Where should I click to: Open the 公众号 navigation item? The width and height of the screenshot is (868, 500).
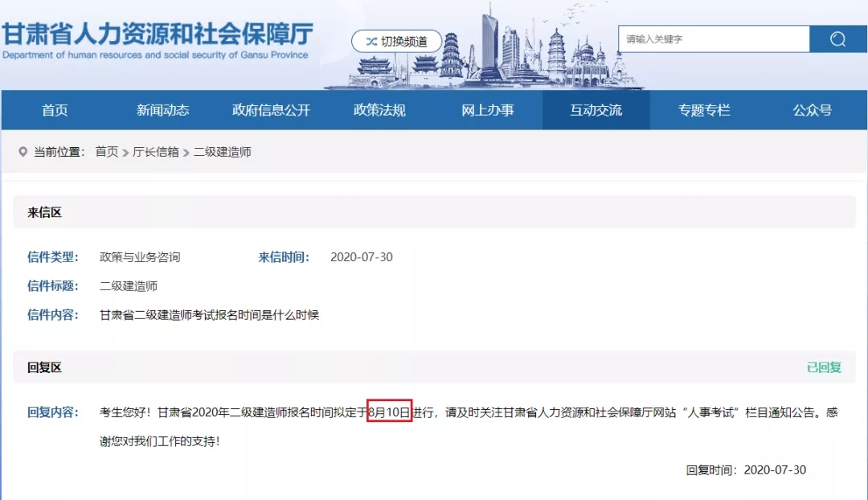coord(813,110)
